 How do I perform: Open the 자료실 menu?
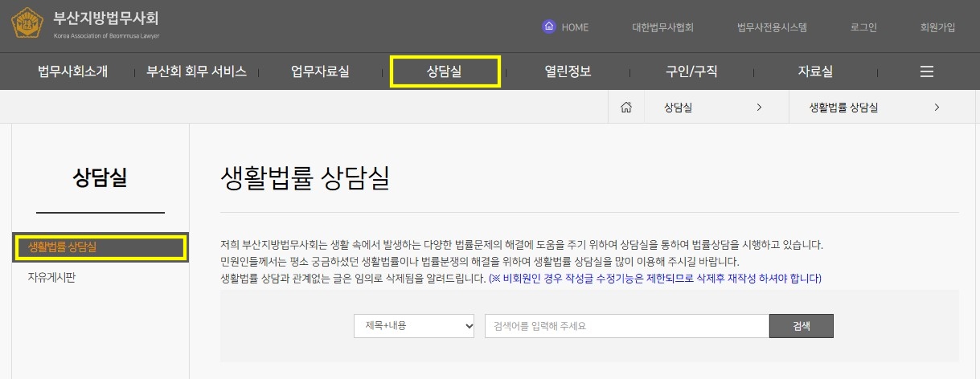[x=815, y=71]
